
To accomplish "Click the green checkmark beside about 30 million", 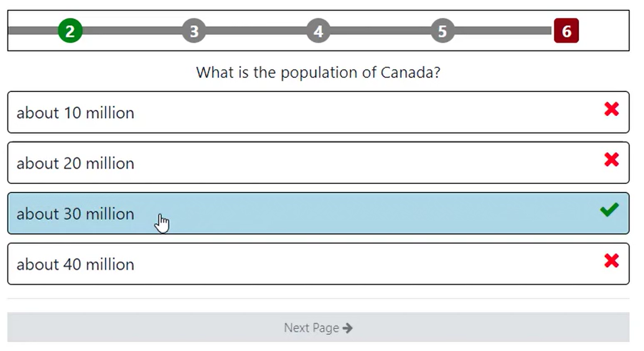I will click(x=609, y=210).
